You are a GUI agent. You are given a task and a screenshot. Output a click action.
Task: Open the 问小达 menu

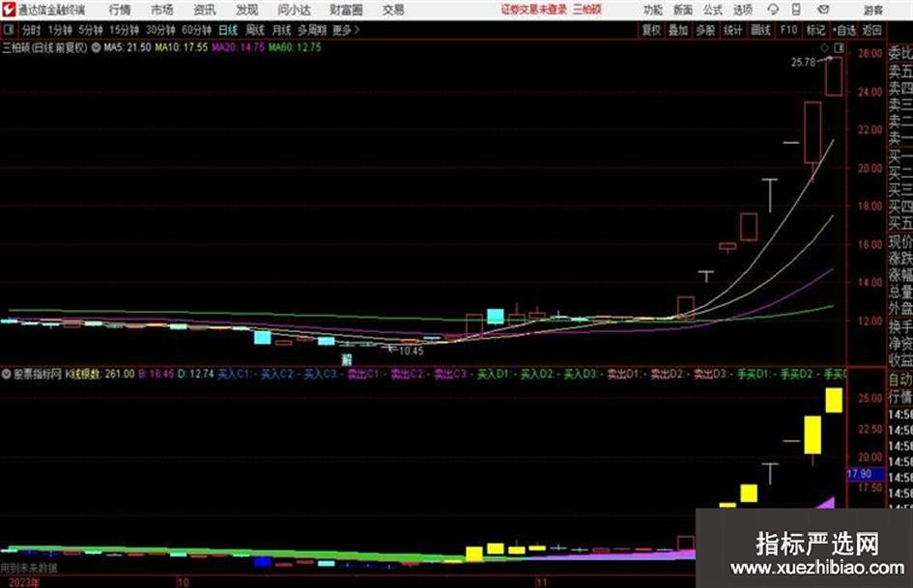point(294,10)
